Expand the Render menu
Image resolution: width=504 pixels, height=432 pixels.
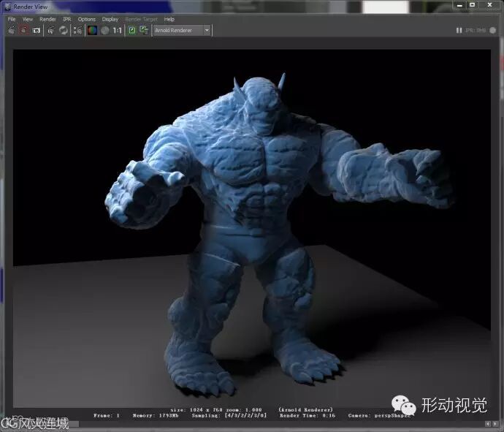coord(47,19)
